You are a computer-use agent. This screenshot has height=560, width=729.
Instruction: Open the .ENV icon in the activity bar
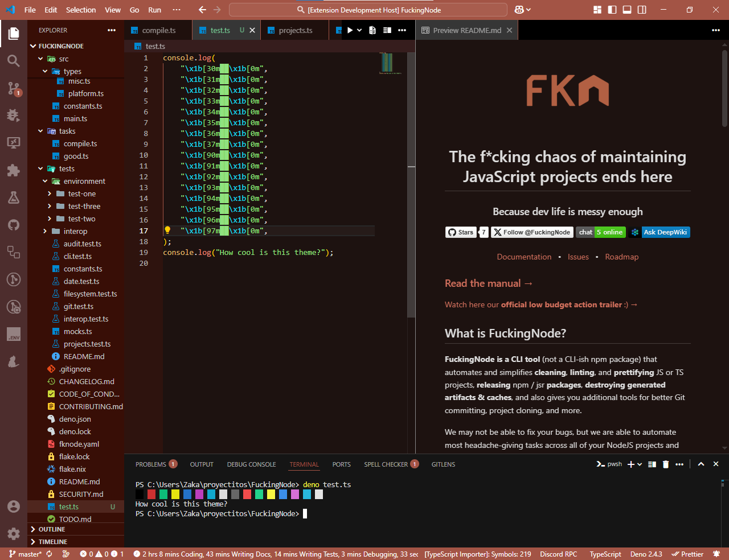[x=14, y=335]
